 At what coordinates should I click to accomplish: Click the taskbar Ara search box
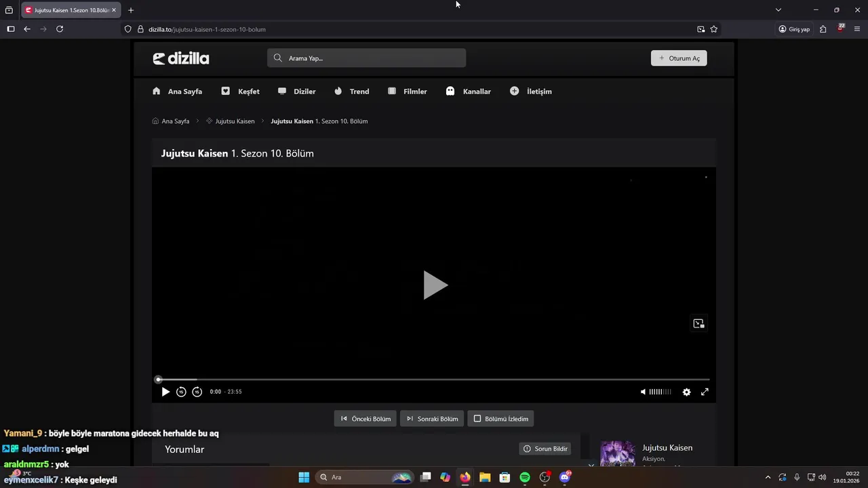click(x=366, y=477)
